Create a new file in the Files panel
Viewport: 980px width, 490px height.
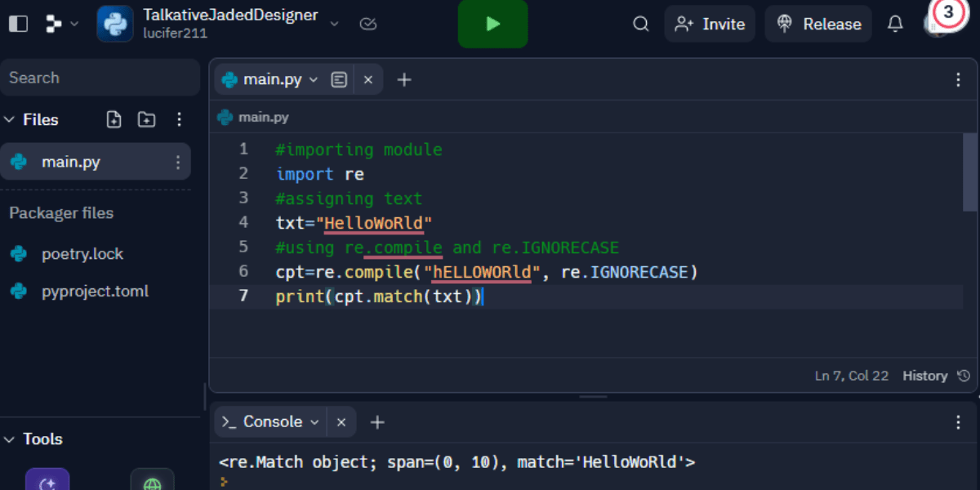[114, 119]
